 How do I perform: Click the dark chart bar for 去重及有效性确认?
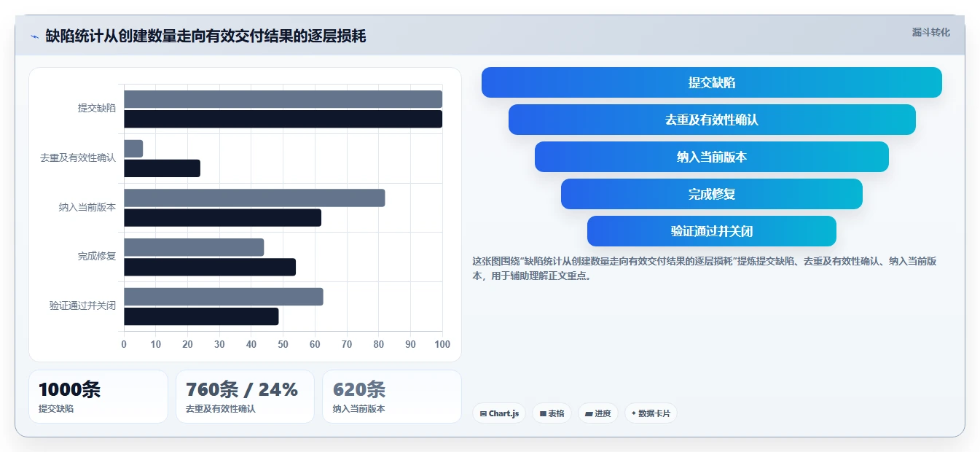coord(162,168)
